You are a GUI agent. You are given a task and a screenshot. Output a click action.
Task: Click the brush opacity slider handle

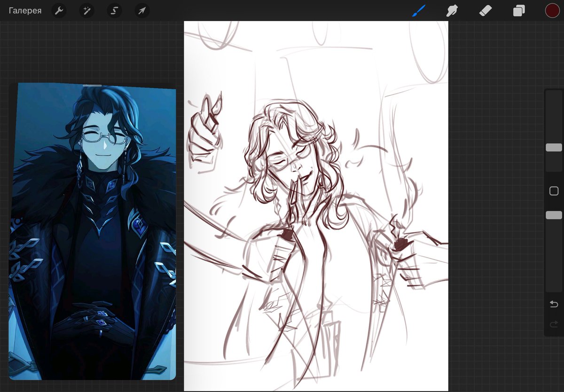[554, 215]
